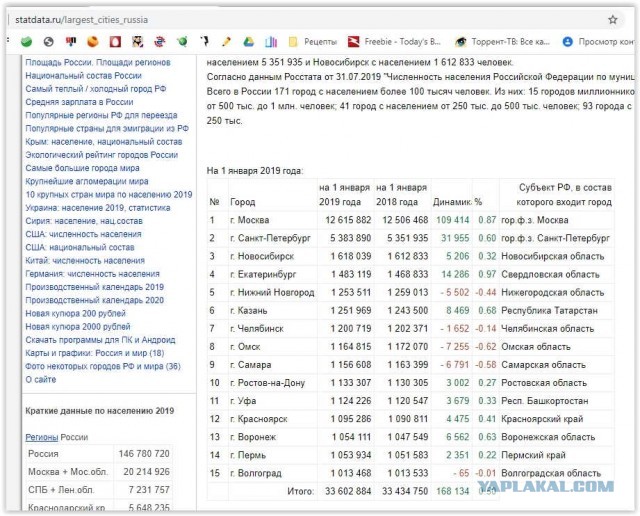The width and height of the screenshot is (640, 516).
Task: Open link Средняя зарплата в России
Action: [x=79, y=102]
